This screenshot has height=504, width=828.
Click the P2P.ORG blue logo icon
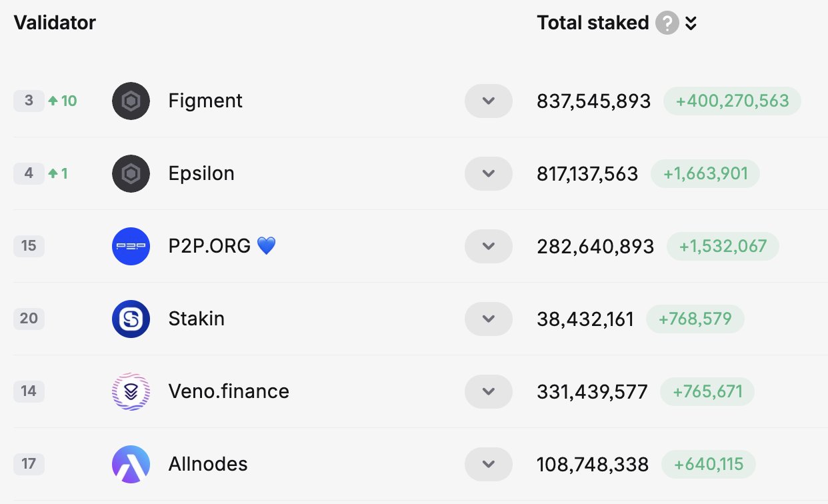coord(131,246)
